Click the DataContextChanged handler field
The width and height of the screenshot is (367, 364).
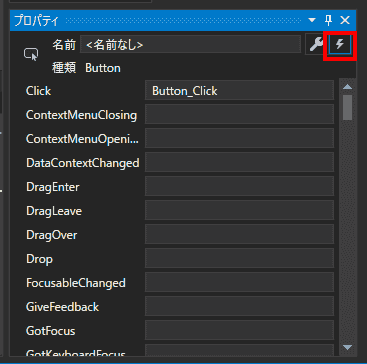[x=239, y=162]
